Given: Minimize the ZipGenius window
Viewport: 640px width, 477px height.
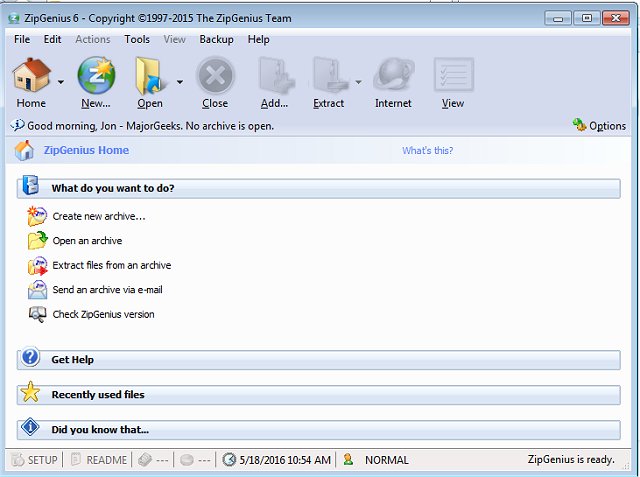Looking at the screenshot, I should coord(558,18).
